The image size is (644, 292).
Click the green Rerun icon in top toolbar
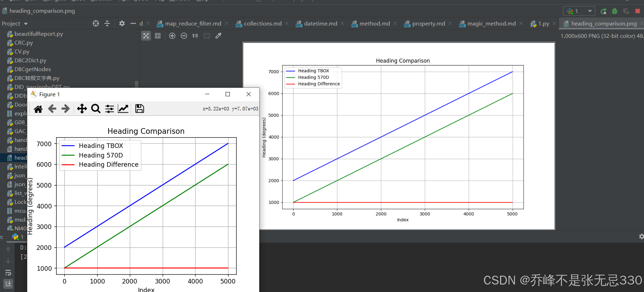[603, 11]
